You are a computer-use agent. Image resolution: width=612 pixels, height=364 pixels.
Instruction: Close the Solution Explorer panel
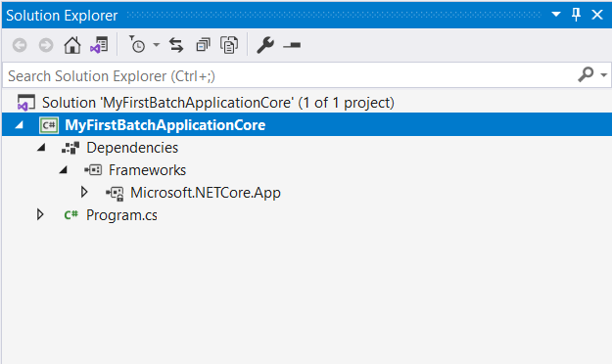(x=597, y=15)
